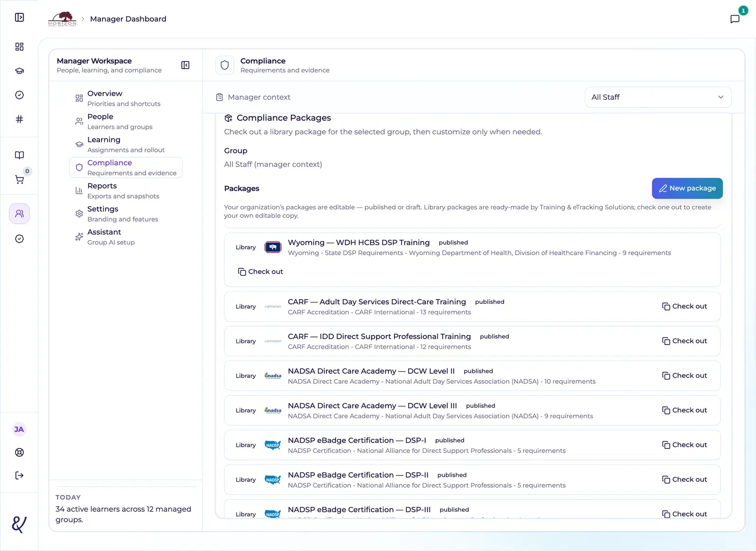Open Reports exports and snapshots
756x551 pixels.
(x=126, y=191)
